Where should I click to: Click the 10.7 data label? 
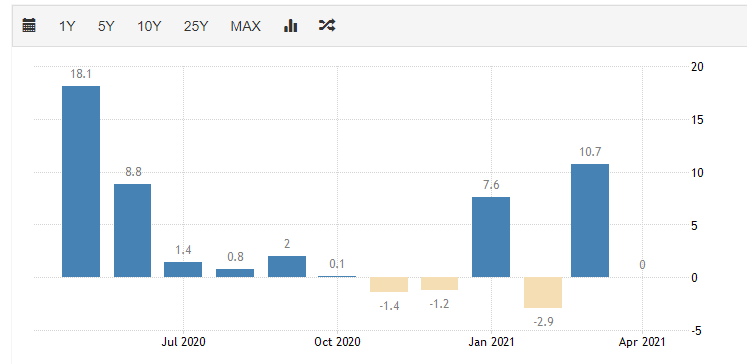click(x=590, y=152)
